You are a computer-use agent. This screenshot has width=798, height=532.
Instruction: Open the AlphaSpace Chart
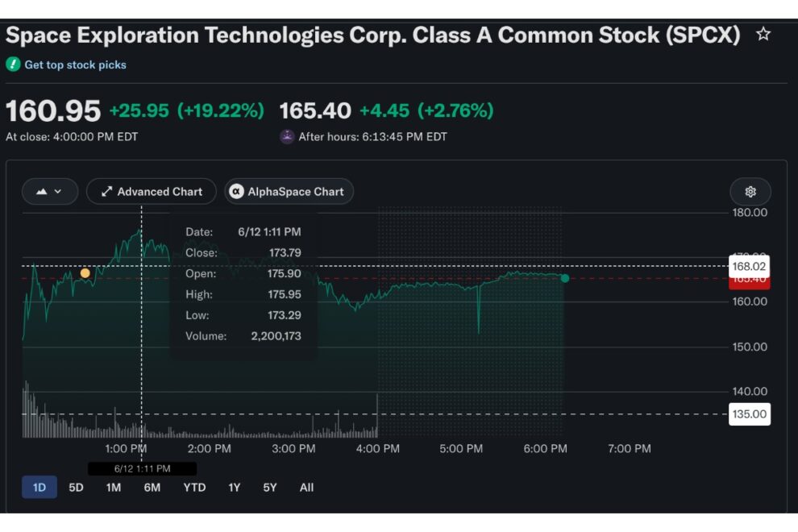(x=289, y=191)
